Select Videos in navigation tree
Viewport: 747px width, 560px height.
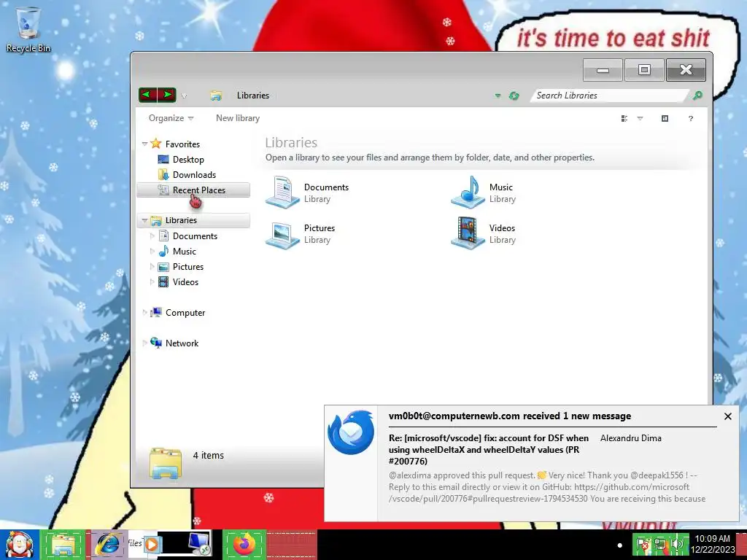185,282
